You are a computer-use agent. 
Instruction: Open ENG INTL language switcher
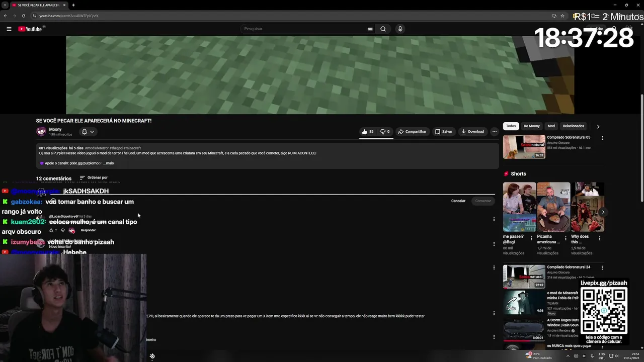tap(602, 355)
